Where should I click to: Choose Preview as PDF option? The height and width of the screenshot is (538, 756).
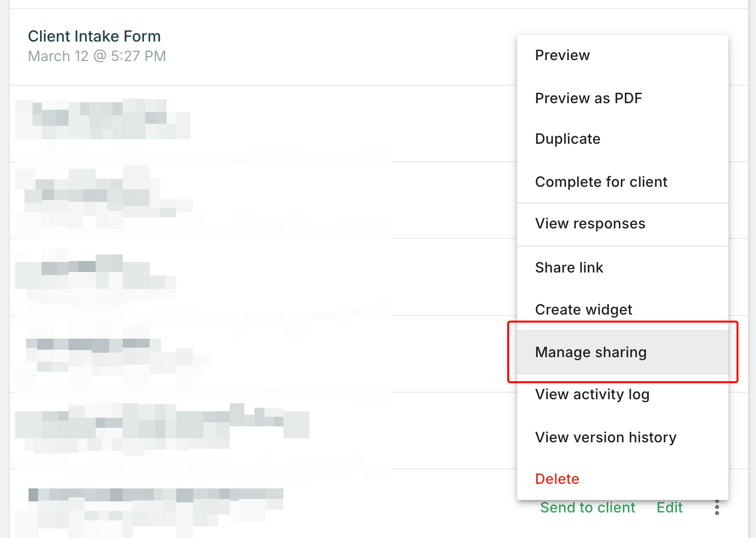point(588,98)
